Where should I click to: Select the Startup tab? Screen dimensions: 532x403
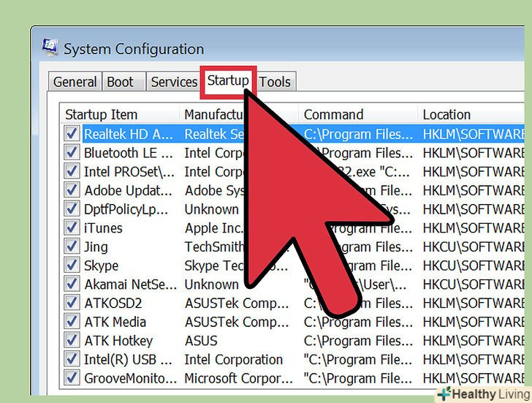coord(228,80)
